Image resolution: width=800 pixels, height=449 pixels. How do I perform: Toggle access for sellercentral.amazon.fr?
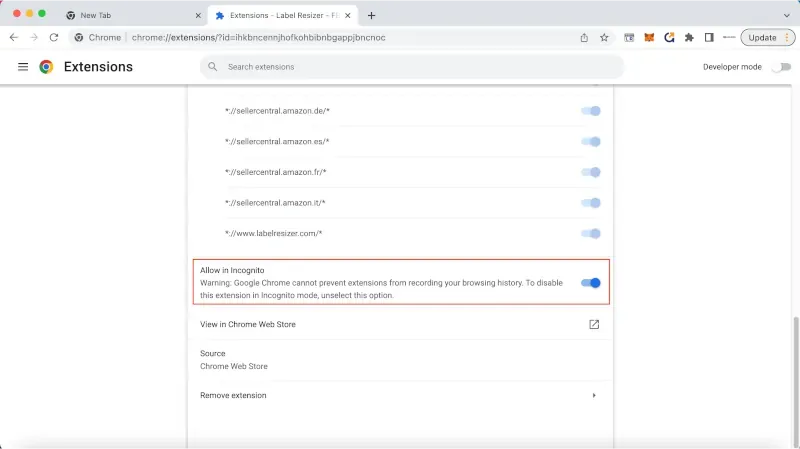coord(591,172)
